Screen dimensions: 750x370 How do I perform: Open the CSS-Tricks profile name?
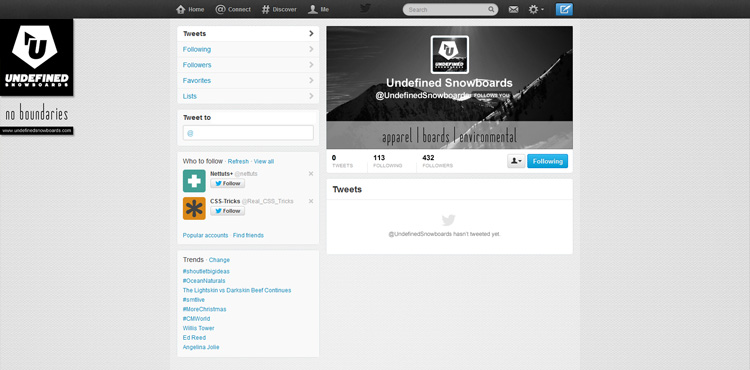[225, 201]
